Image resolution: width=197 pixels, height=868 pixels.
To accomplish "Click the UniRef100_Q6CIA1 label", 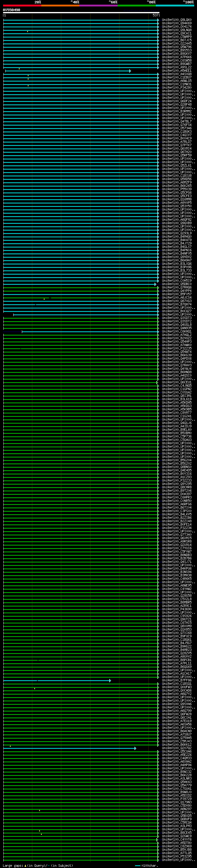I will (x=176, y=717).
